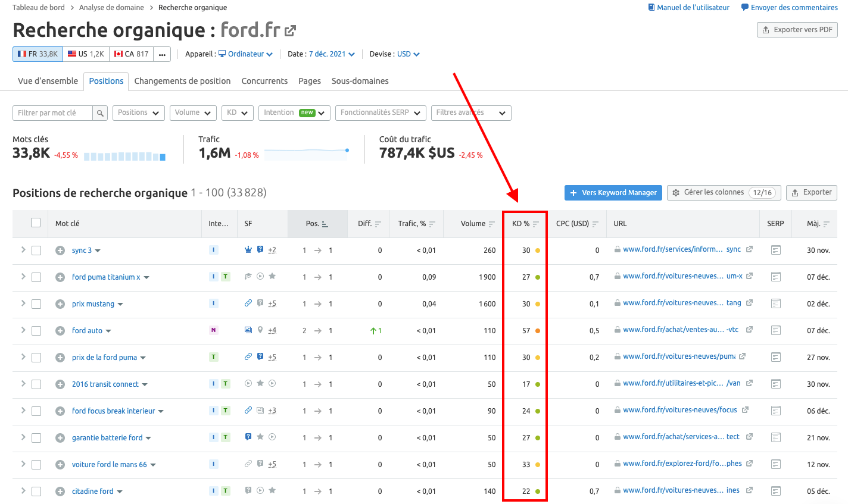Screen dimensions: 848x504
Task: Add 'prix de la ford puma' with plus icon
Action: pos(60,358)
